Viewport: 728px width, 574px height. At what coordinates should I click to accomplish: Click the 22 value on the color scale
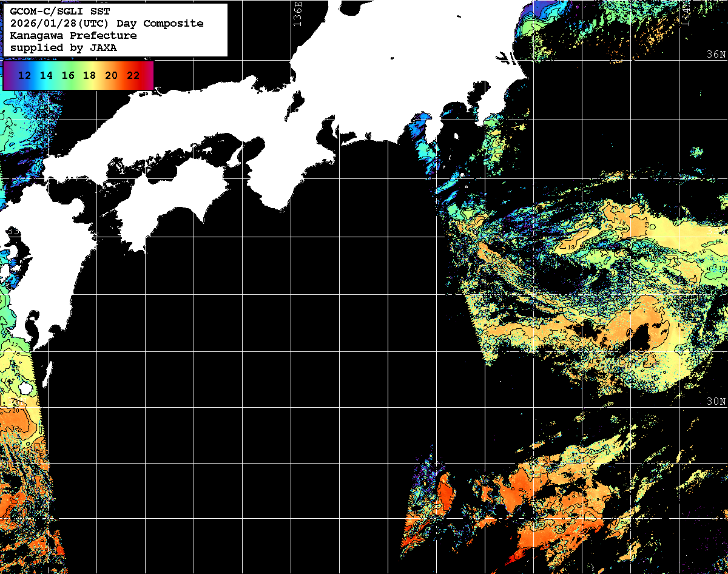pyautogui.click(x=133, y=76)
